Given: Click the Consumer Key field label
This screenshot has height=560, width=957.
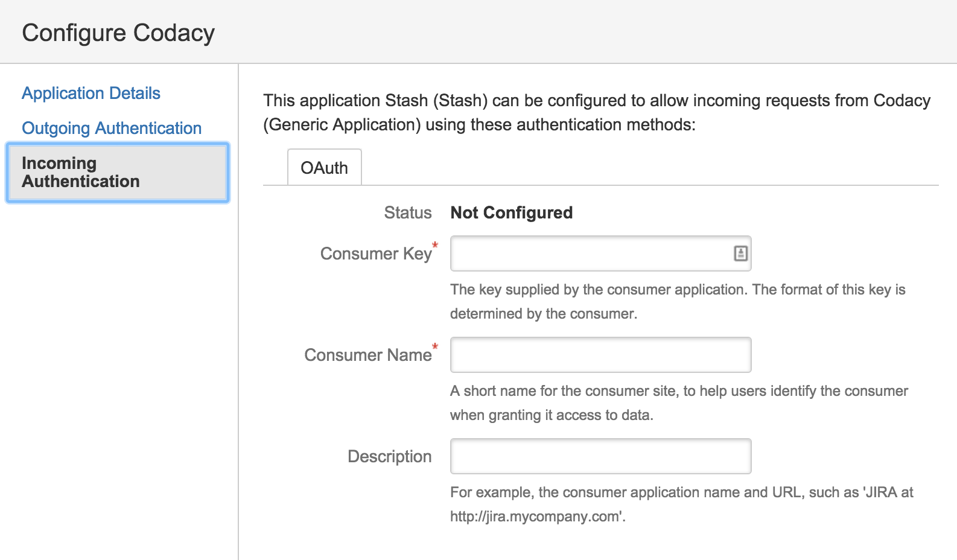Looking at the screenshot, I should click(375, 254).
